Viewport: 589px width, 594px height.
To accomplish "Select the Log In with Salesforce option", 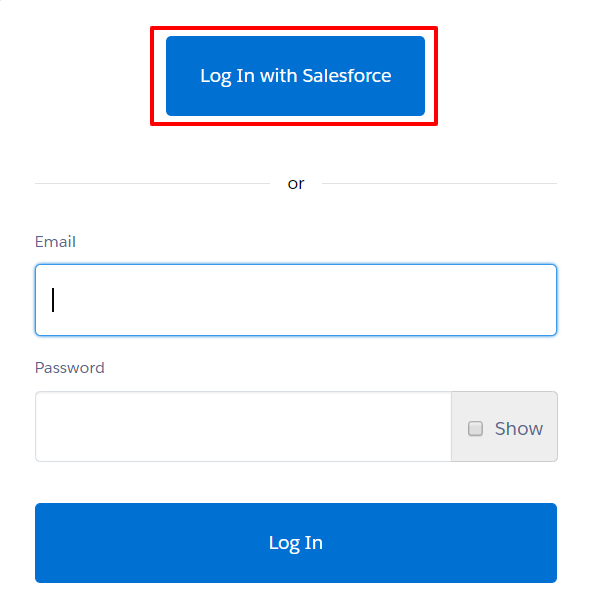I will 295,76.
